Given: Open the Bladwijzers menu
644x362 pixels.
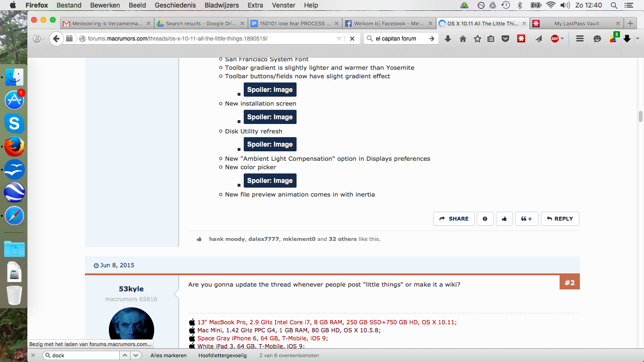Looking at the screenshot, I should click(x=222, y=5).
